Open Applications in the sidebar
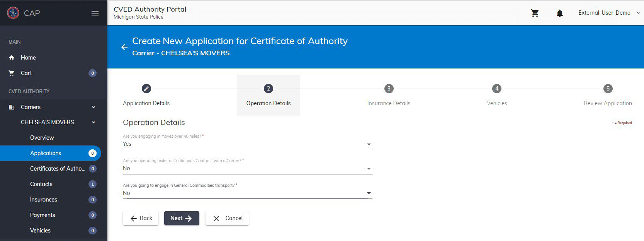The width and height of the screenshot is (644, 241). pos(51,153)
